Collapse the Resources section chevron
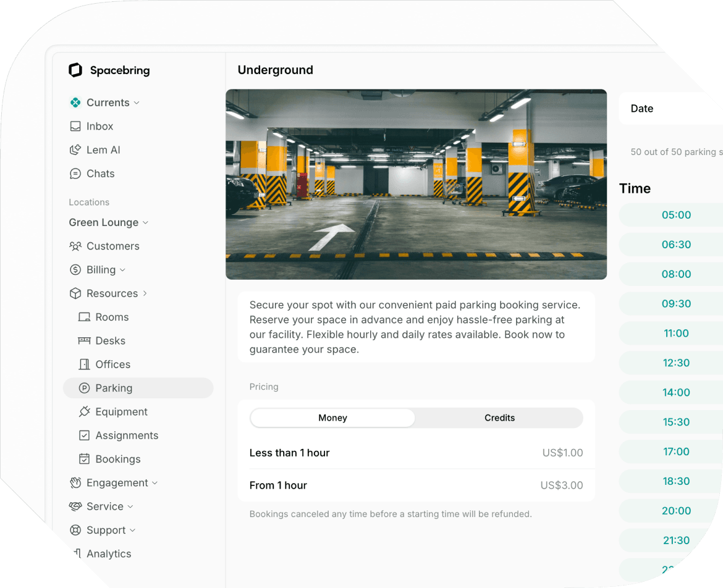This screenshot has width=723, height=588. tap(145, 293)
